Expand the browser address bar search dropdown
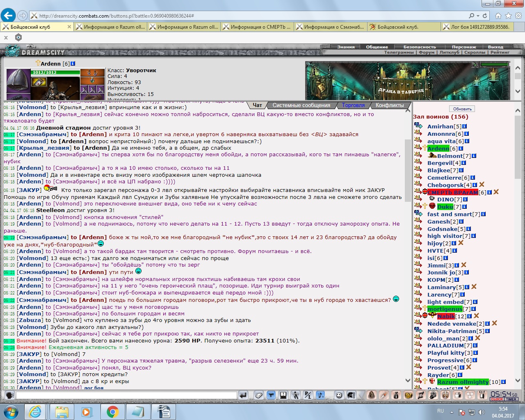525x420 pixels. point(478,16)
